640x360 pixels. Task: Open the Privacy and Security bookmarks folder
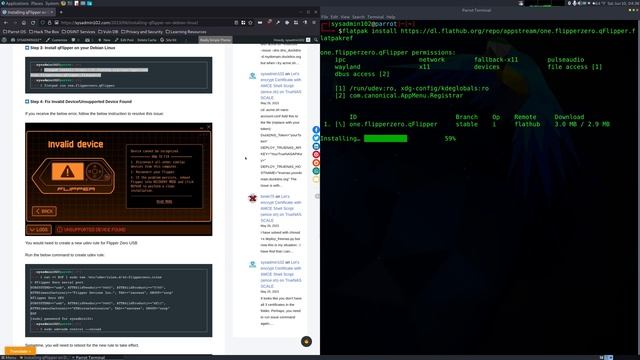coord(142,32)
